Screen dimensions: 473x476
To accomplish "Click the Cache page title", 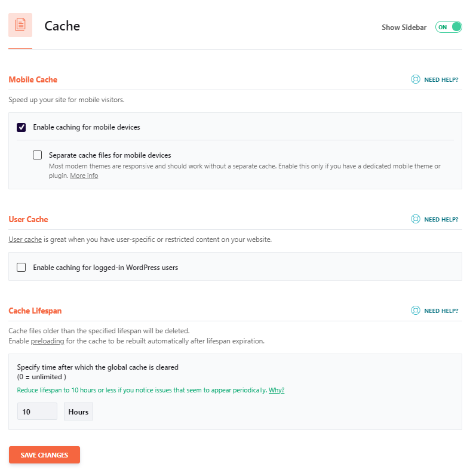I will pos(62,26).
